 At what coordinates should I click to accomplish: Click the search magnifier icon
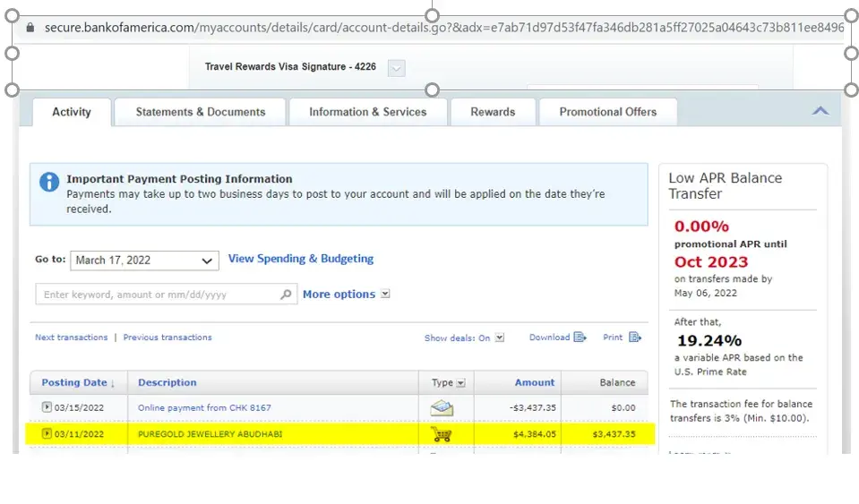coord(286,295)
